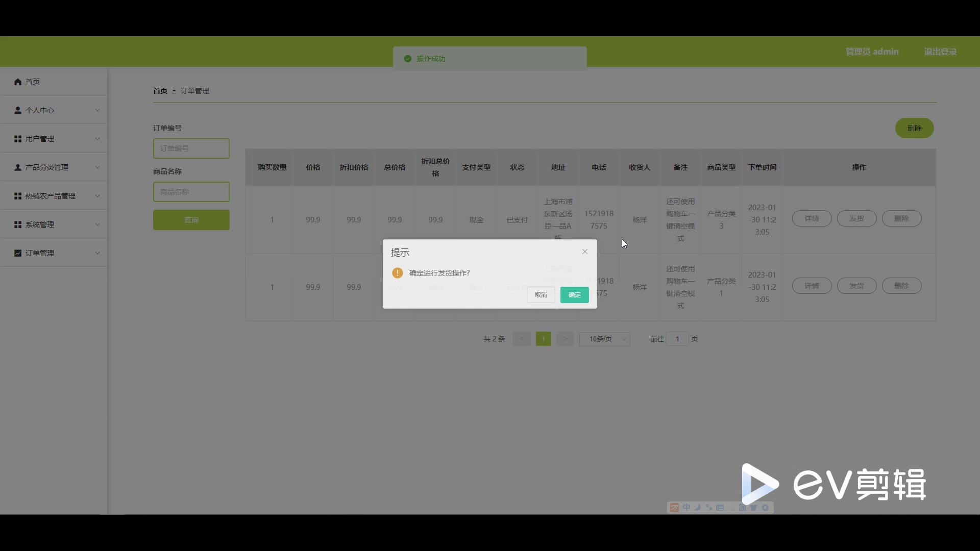This screenshot has height=551, width=980.
Task: Open 系统管理 menu item
Action: coord(40,224)
